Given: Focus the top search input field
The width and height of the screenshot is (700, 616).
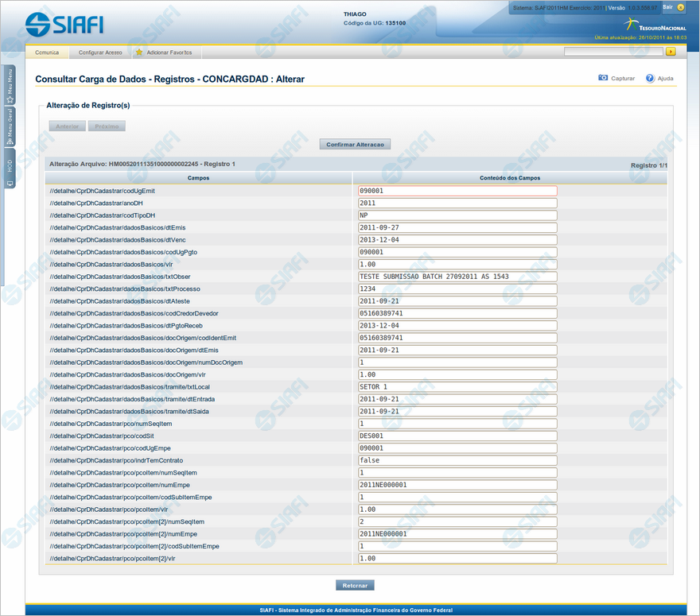Looking at the screenshot, I should [613, 52].
